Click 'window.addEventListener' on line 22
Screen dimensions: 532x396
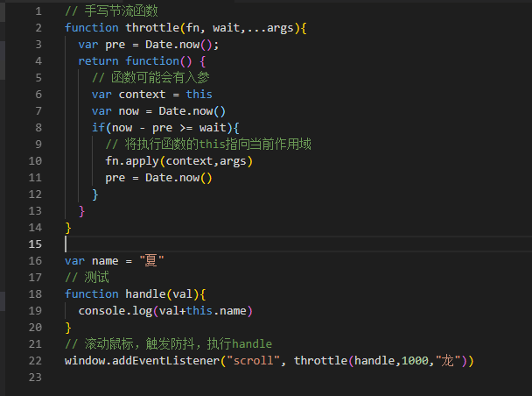142,361
